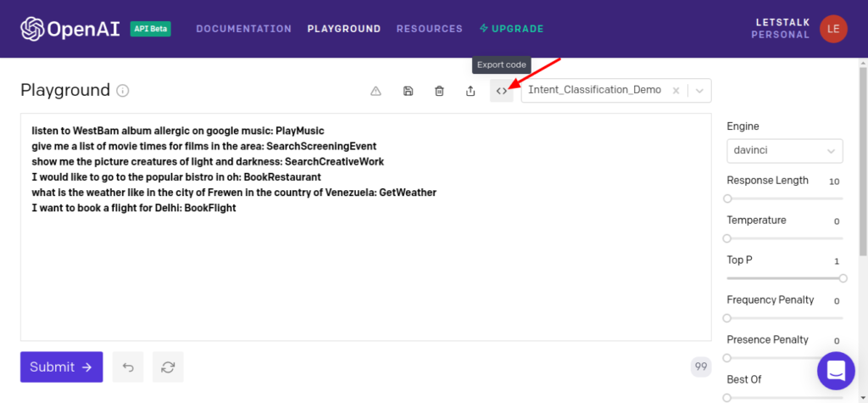Click the API Beta badge
The image size is (868, 403).
[x=151, y=29]
